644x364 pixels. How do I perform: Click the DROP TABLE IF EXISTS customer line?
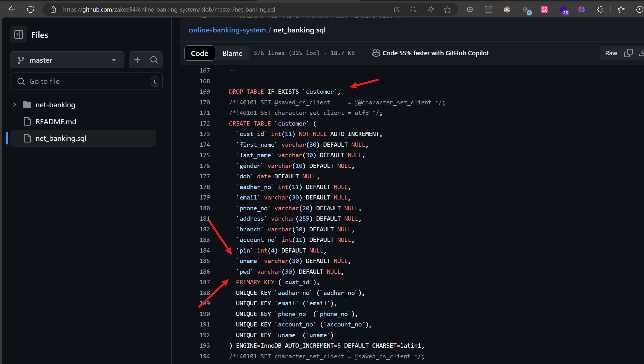(285, 92)
